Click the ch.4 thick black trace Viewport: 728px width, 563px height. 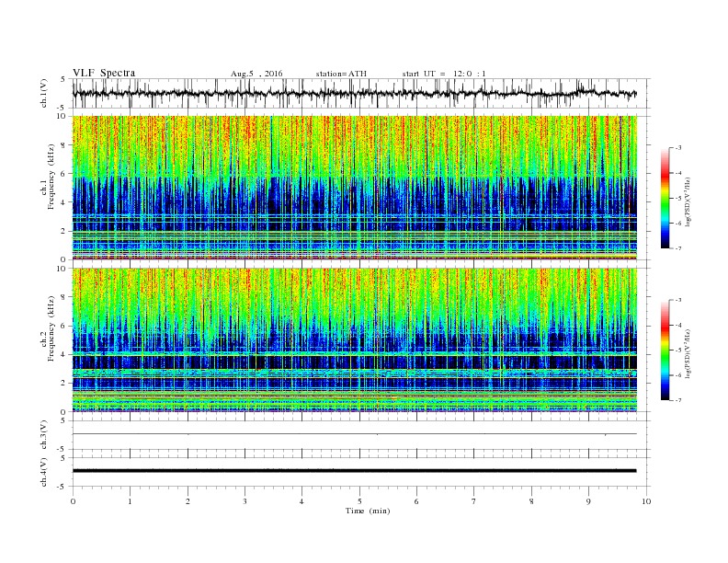(x=354, y=471)
